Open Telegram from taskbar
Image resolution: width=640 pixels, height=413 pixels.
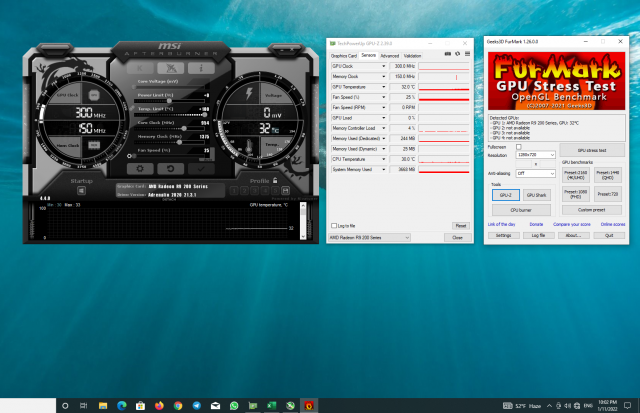[197, 406]
